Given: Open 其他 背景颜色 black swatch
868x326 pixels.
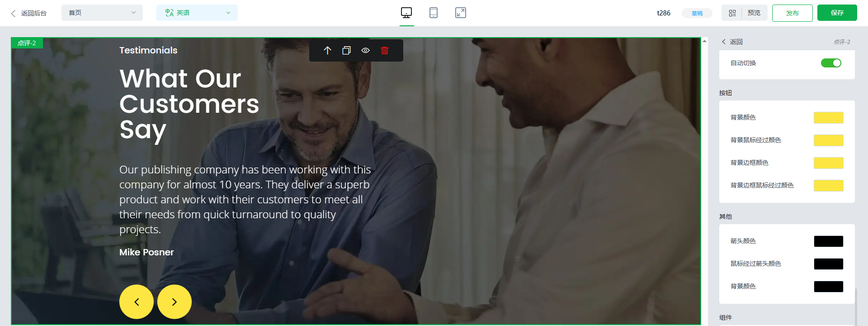Looking at the screenshot, I should [x=829, y=287].
